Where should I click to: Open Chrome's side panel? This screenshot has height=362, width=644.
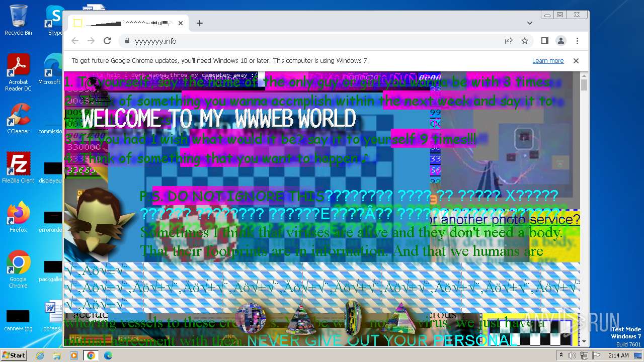[x=545, y=41]
